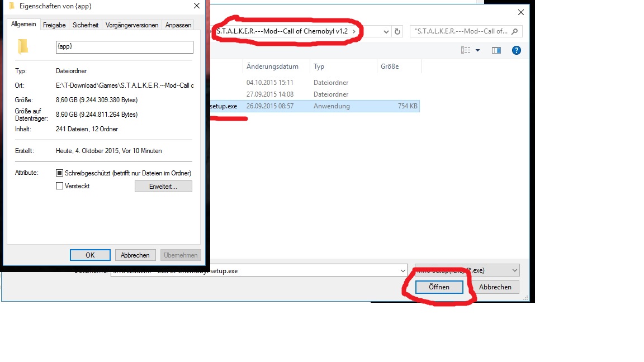Expand the chevron after the breadcrumb path
The width and height of the screenshot is (644, 362).
pos(354,31)
